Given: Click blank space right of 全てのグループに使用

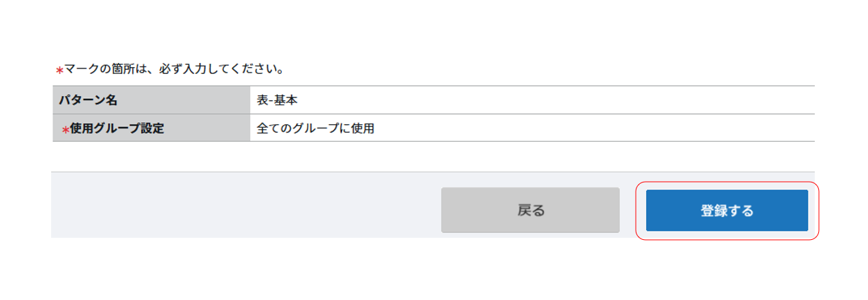Looking at the screenshot, I should pos(587,129).
